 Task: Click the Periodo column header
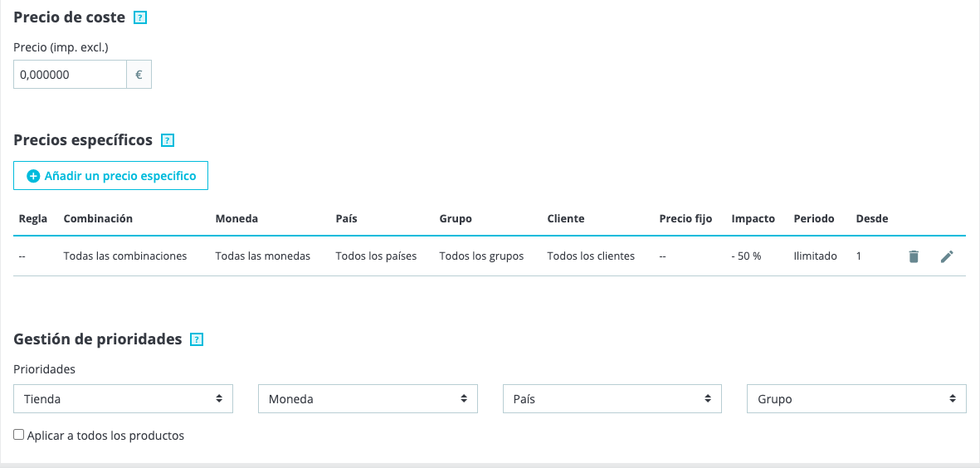814,219
